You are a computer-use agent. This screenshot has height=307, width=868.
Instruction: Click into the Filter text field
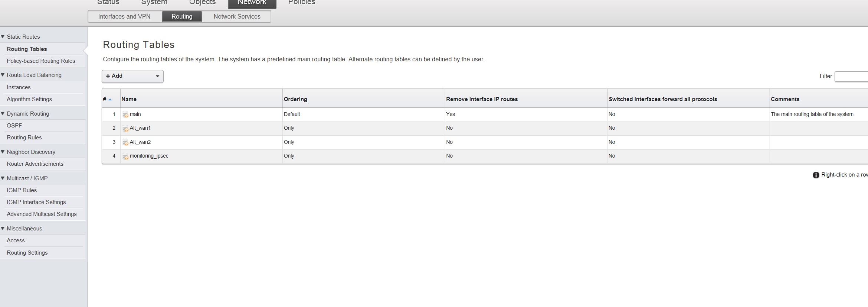852,77
